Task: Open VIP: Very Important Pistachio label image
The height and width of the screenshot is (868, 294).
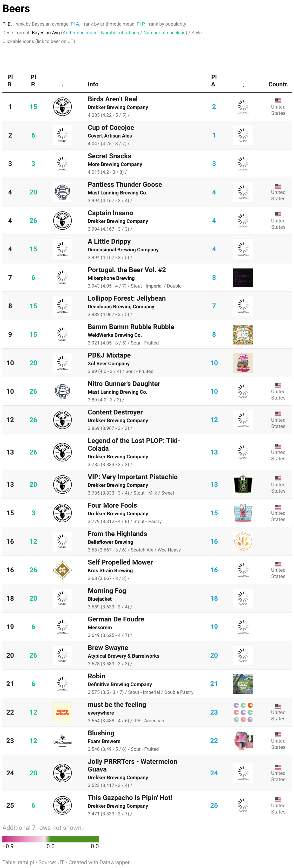Action: tap(243, 485)
